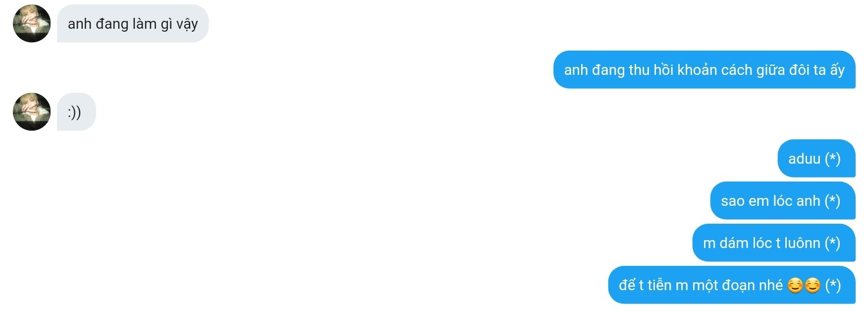Screen dimensions: 868x312
Task: Click the ':))' reply bubble
Action: [76, 112]
